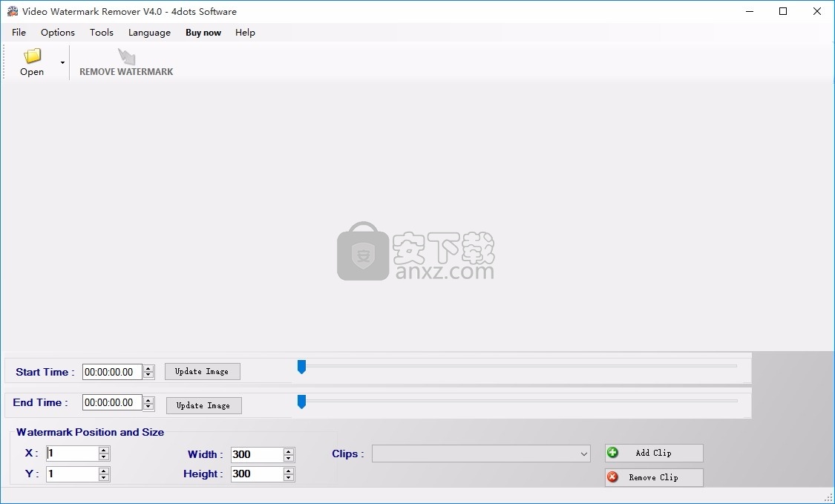The width and height of the screenshot is (835, 504).
Task: Click the End Time slider thumb
Action: (x=301, y=402)
